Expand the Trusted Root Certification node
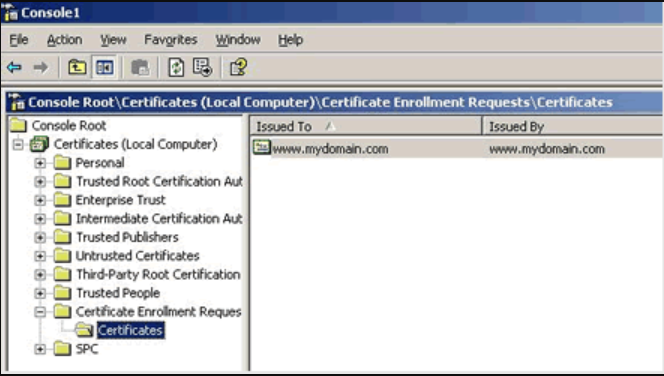Screen dimensions: 664x376 click(x=40, y=181)
